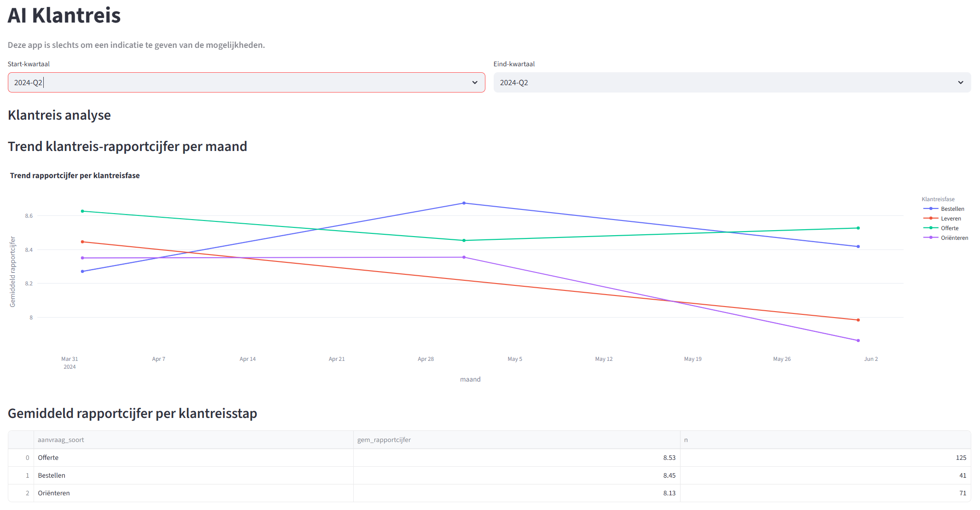Click the blue Bestellen peak data point
The width and height of the screenshot is (980, 510).
tap(464, 203)
